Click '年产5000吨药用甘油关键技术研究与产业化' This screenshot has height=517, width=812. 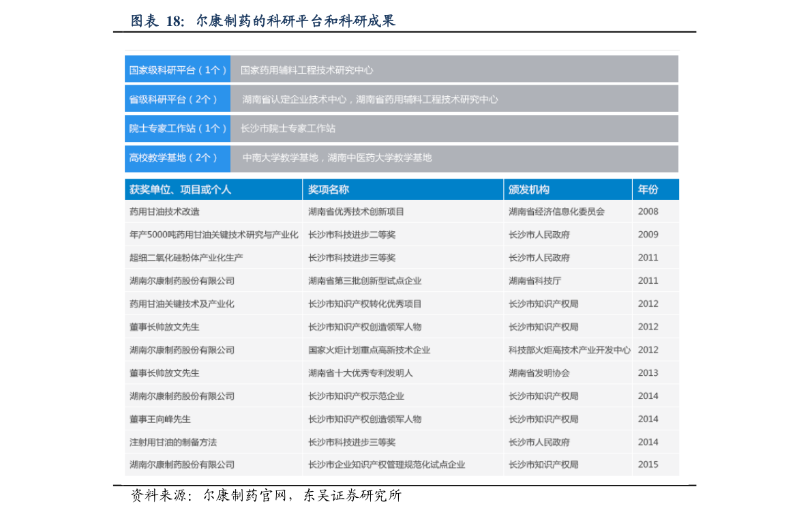(x=214, y=235)
